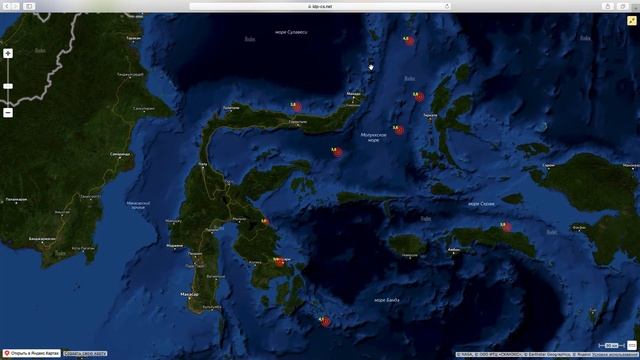Viewport: 640px width, 360px height.
Task: Select the marker on Sulawesi's central east coast
Action: (266, 222)
